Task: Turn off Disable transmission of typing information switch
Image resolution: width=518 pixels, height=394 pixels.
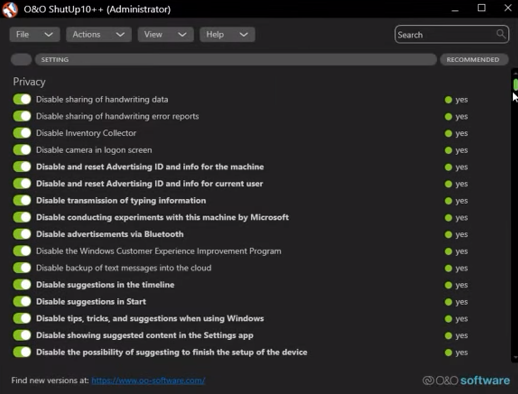Action: [22, 200]
